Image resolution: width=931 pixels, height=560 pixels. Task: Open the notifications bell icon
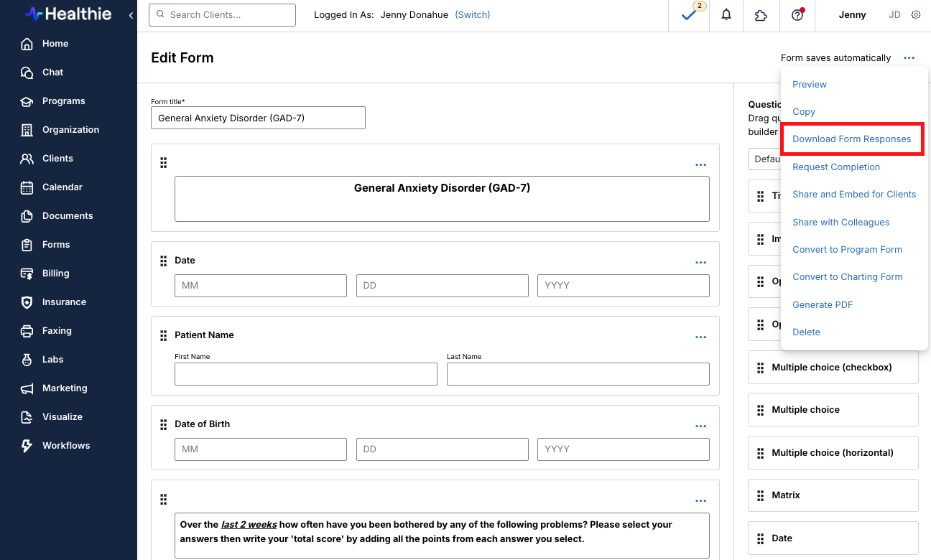tap(726, 15)
